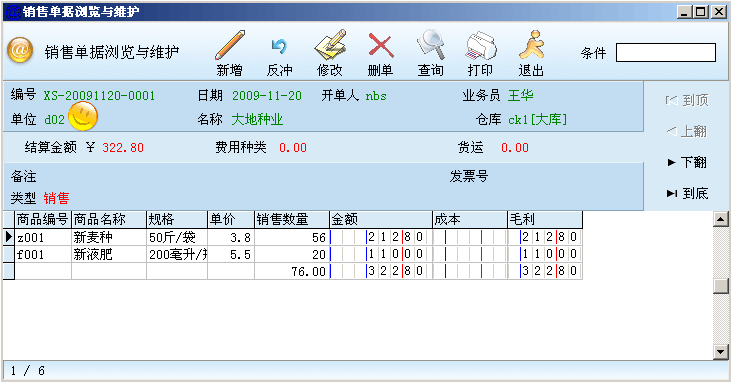Select the f001 新液肥 row
Image resolution: width=731 pixels, height=382 pixels.
pos(293,254)
